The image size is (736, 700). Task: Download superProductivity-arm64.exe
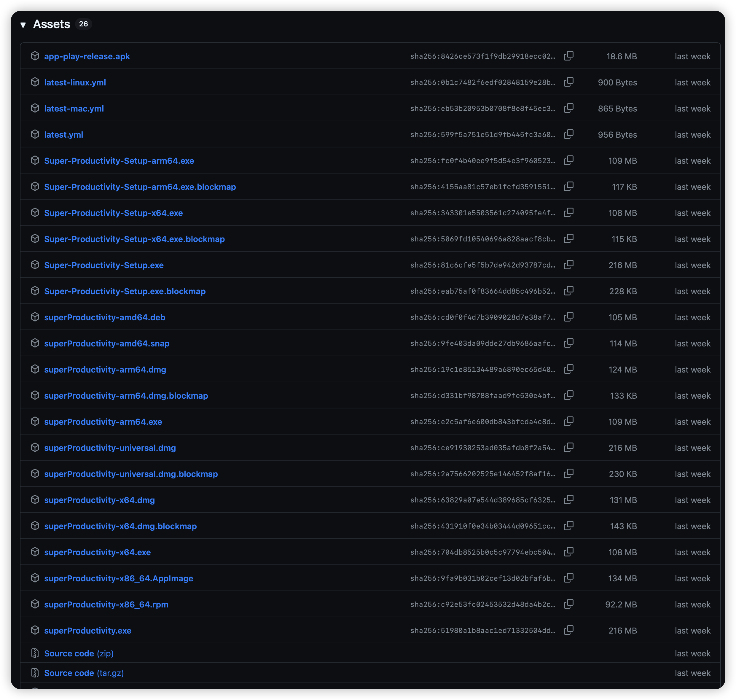pyautogui.click(x=103, y=422)
